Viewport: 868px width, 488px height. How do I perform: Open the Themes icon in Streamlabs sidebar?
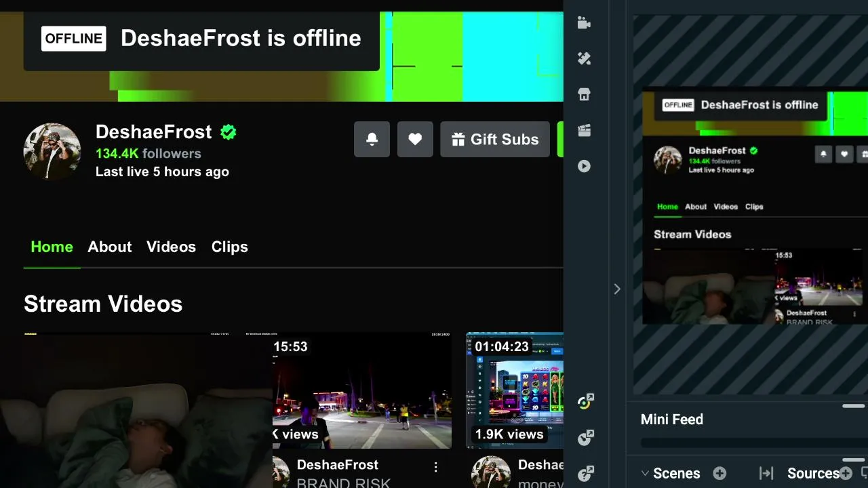point(584,59)
